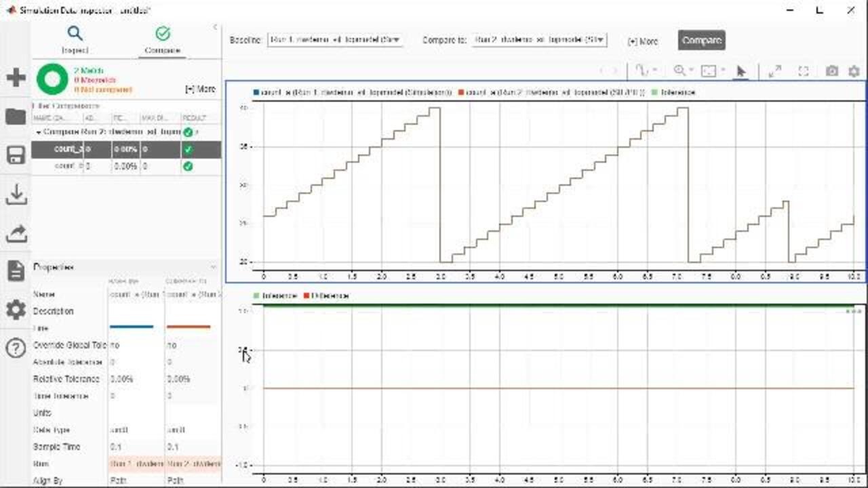Click More link beside Compare to dropdown

(x=642, y=41)
